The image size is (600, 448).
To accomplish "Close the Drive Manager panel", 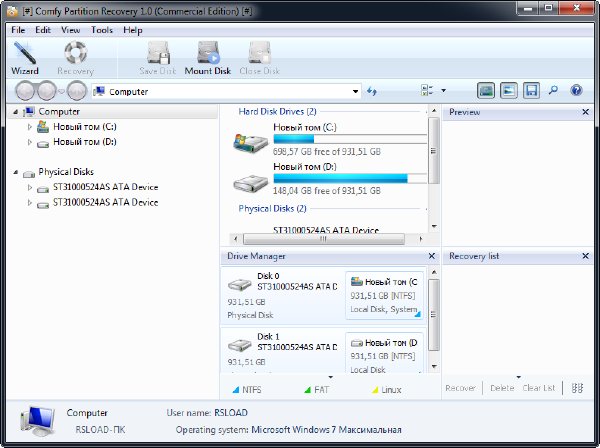I will [432, 256].
